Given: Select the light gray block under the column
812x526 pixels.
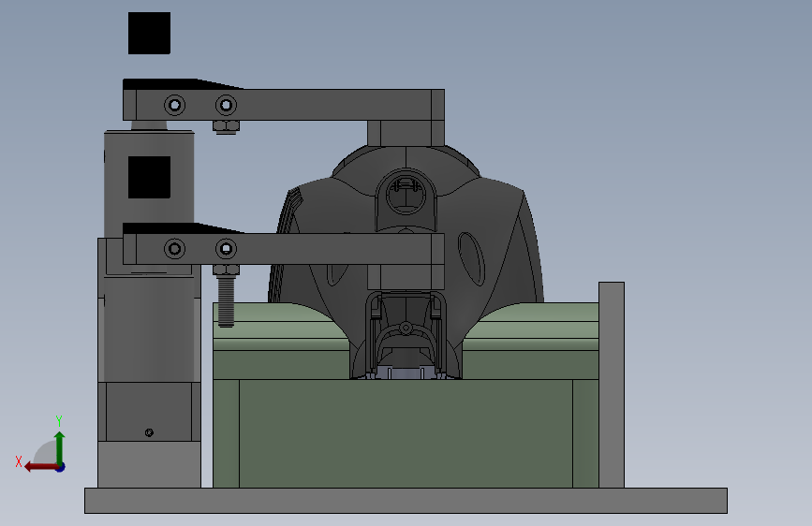Looking at the screenshot, I should pyautogui.click(x=149, y=464).
